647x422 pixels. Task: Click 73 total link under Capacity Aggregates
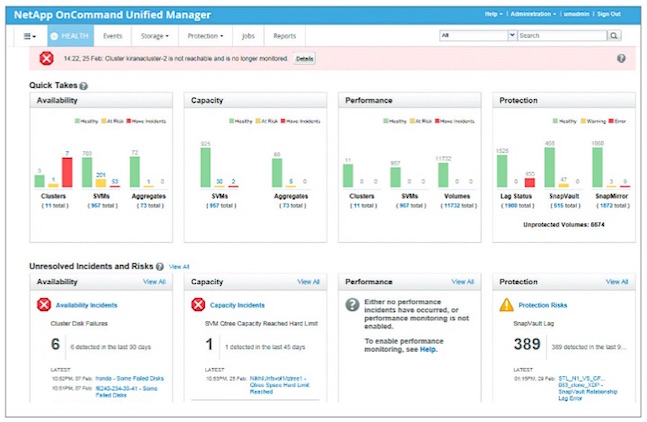pyautogui.click(x=293, y=205)
